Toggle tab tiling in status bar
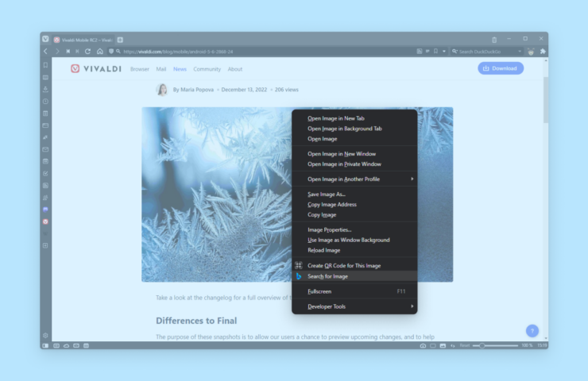Image resolution: width=588 pixels, height=381 pixels. point(433,345)
